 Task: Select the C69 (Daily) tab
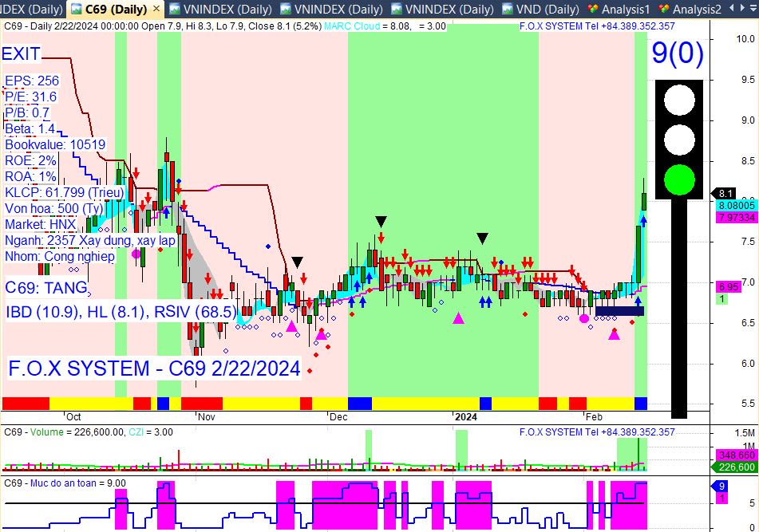tap(115, 10)
